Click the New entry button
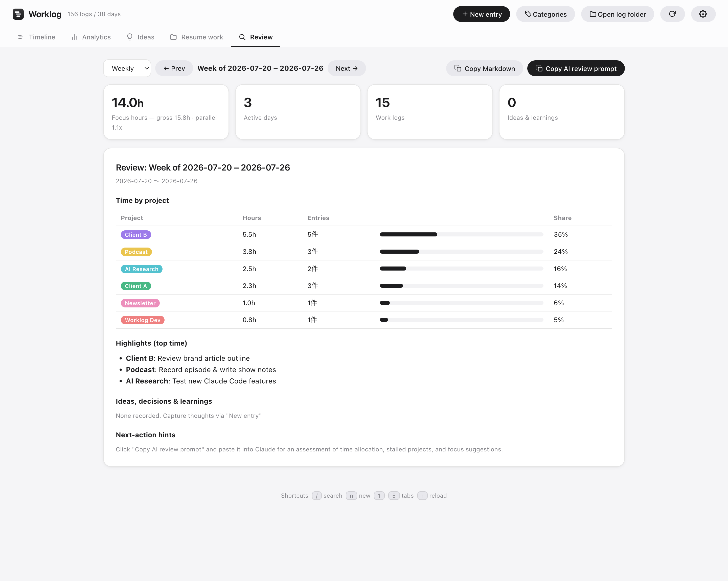 point(481,14)
